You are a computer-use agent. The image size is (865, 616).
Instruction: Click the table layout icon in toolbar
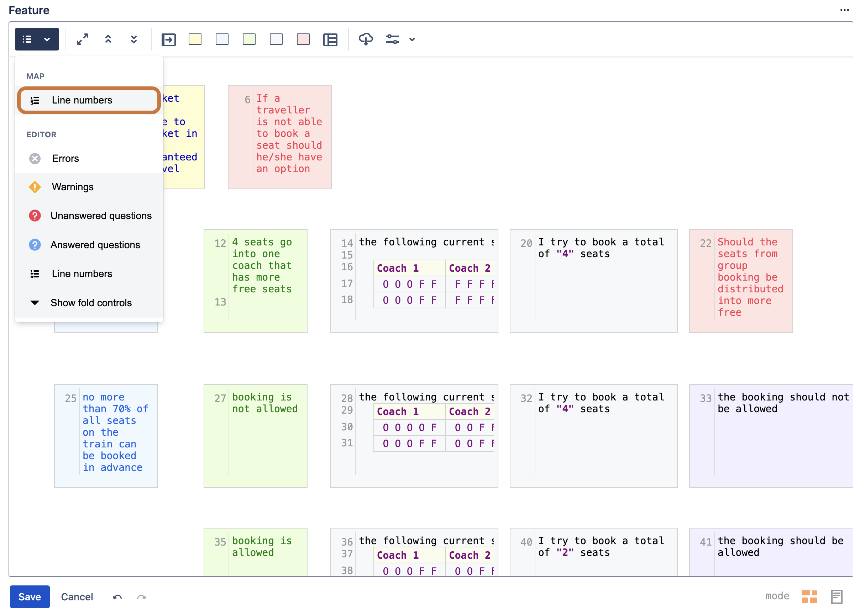(x=330, y=39)
